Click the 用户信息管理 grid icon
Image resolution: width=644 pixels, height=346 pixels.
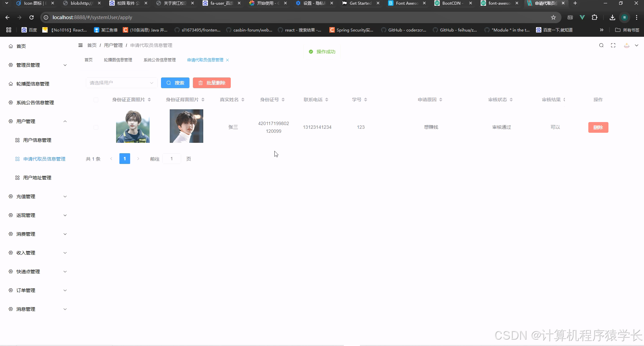click(x=17, y=140)
